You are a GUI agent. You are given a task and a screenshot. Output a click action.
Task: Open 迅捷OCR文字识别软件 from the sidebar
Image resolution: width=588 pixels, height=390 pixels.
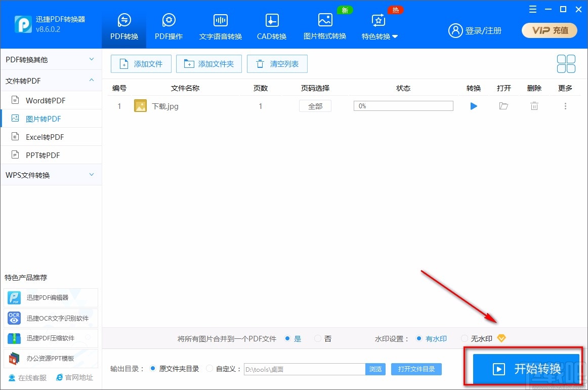tap(51, 318)
